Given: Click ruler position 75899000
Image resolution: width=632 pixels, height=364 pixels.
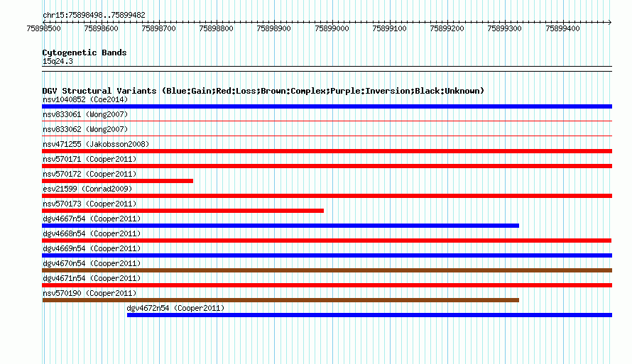Looking at the screenshot, I should point(332,28).
